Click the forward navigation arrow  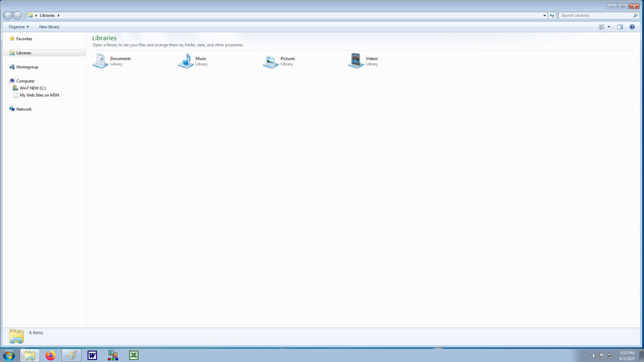pos(17,15)
